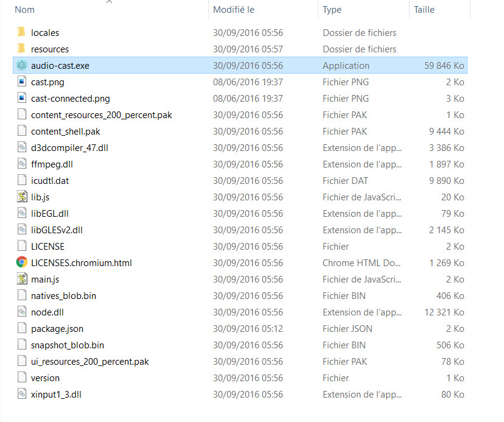The image size is (504, 422).
Task: Sort by the Taille column header
Action: click(x=424, y=10)
